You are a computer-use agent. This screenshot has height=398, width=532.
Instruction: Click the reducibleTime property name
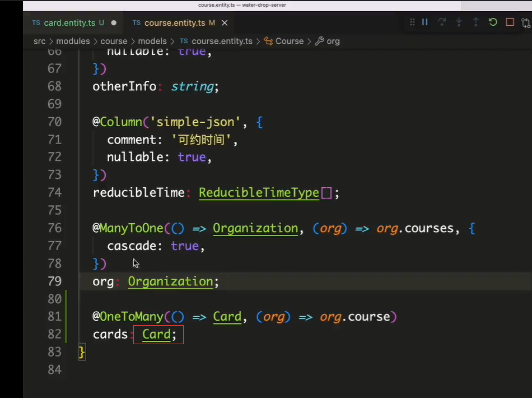(138, 193)
